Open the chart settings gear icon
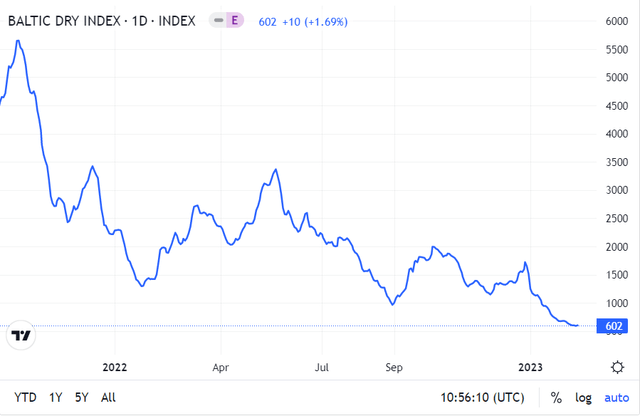640x416 pixels. pyautogui.click(x=617, y=367)
